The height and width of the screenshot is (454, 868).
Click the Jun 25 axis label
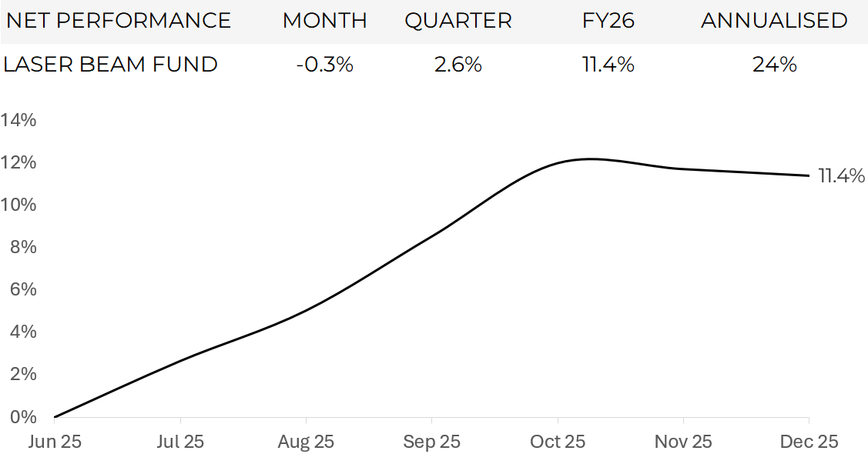pyautogui.click(x=54, y=441)
